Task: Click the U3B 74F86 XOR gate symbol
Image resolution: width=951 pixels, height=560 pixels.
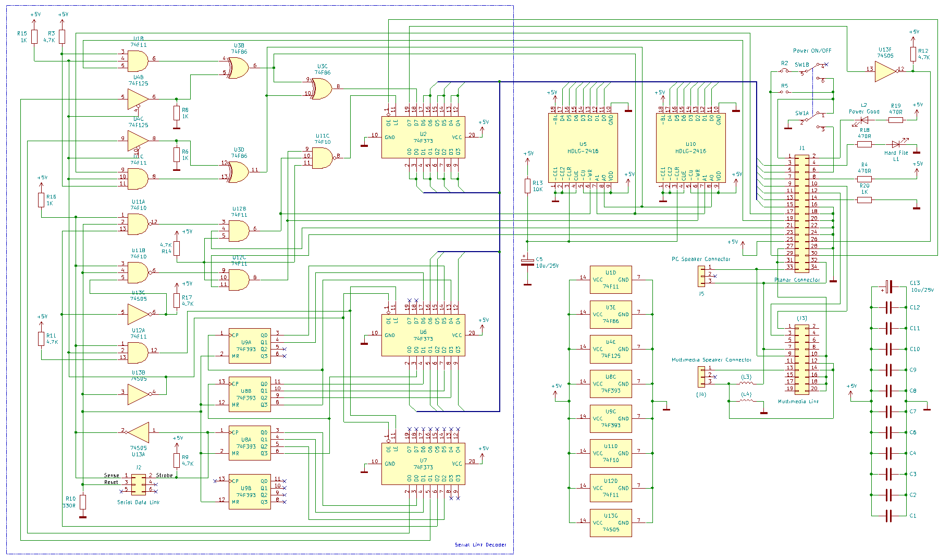Action: pyautogui.click(x=239, y=68)
